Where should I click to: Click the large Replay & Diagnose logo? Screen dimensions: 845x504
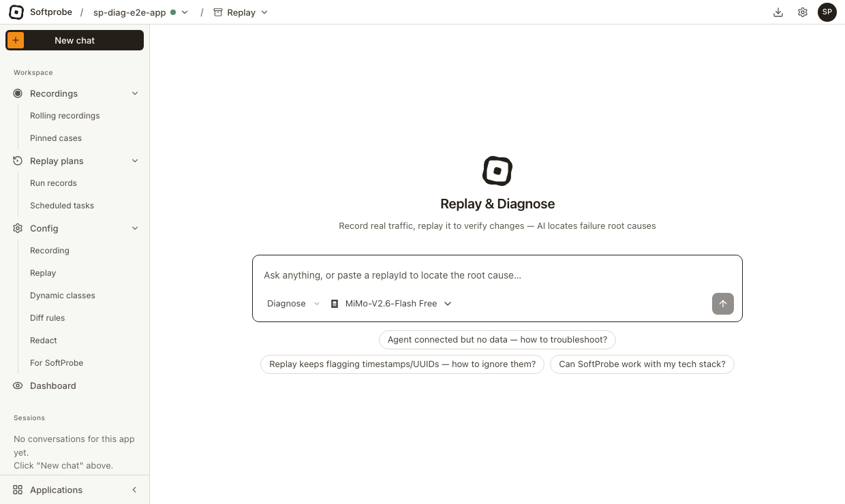coord(497,170)
